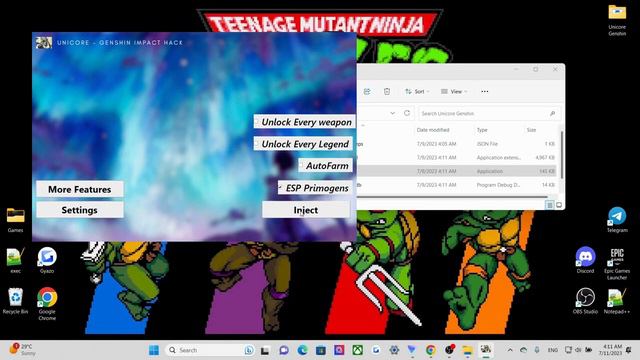The image size is (640, 360).
Task: Enable the Unlock Every weapon checkbox
Action: pyautogui.click(x=257, y=122)
